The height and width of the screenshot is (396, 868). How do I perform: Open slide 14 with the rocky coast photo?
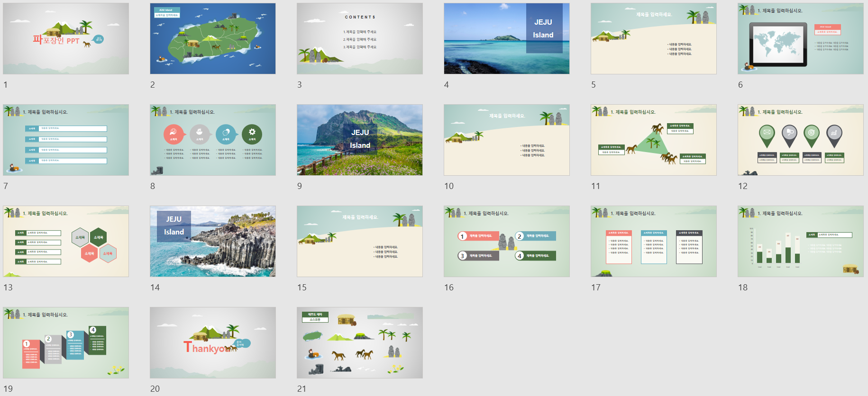[x=213, y=241]
